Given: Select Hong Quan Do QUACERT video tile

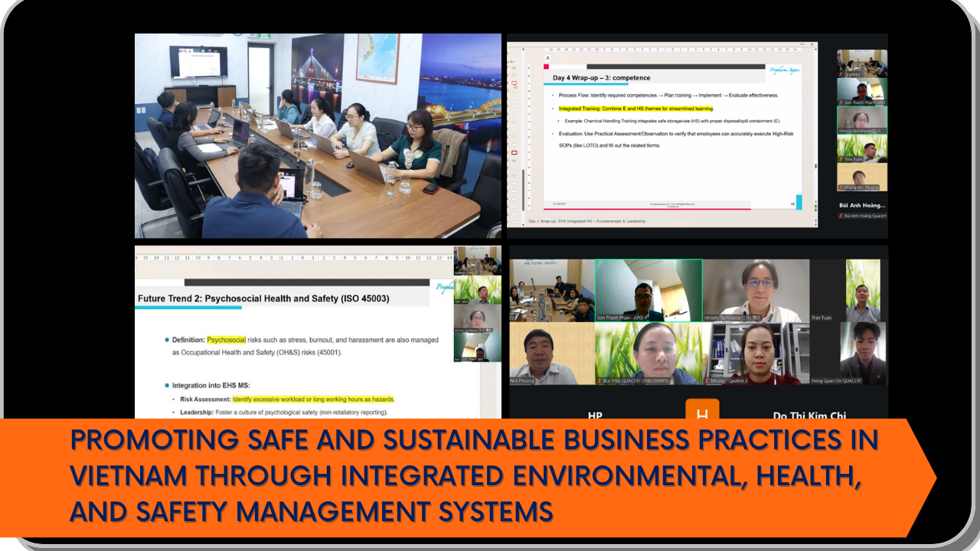Looking at the screenshot, I should (x=862, y=354).
